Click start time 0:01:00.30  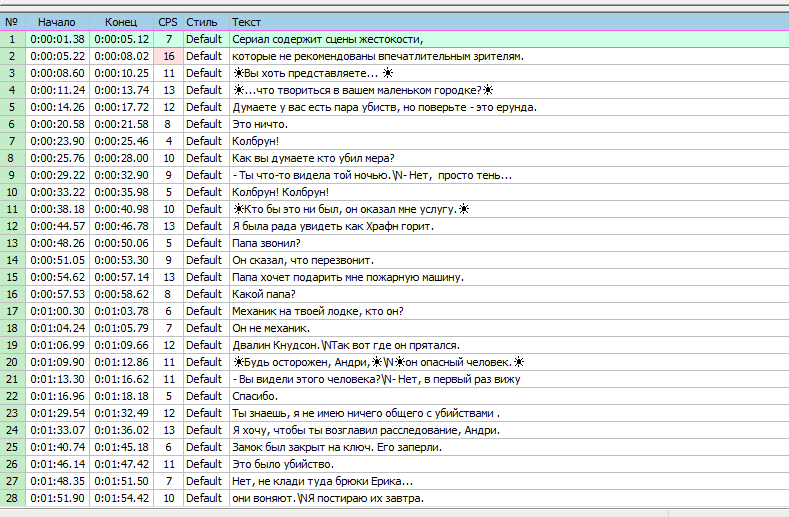57,312
